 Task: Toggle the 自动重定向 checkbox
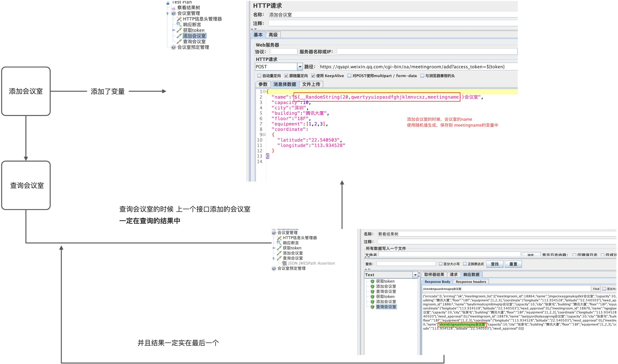pyautogui.click(x=260, y=76)
